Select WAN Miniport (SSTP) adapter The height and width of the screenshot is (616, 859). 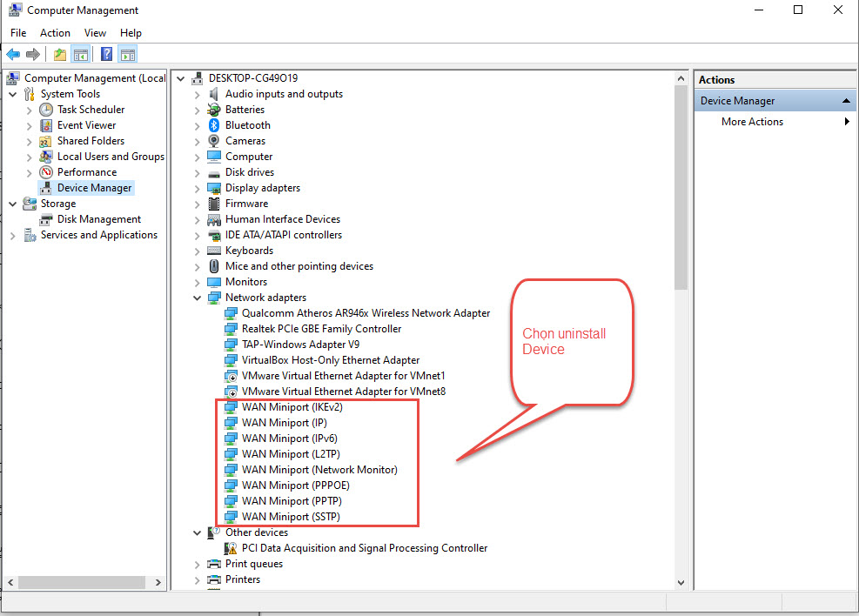pyautogui.click(x=291, y=517)
